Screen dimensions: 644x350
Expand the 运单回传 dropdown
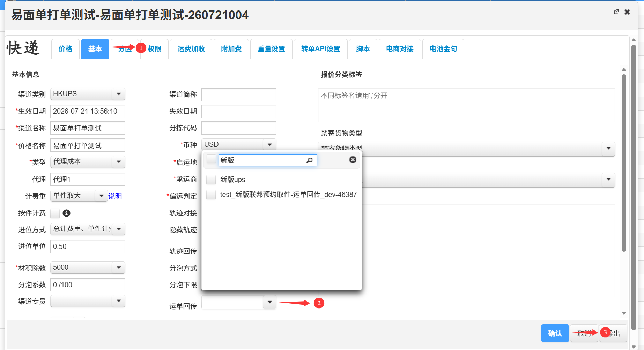(x=239, y=302)
